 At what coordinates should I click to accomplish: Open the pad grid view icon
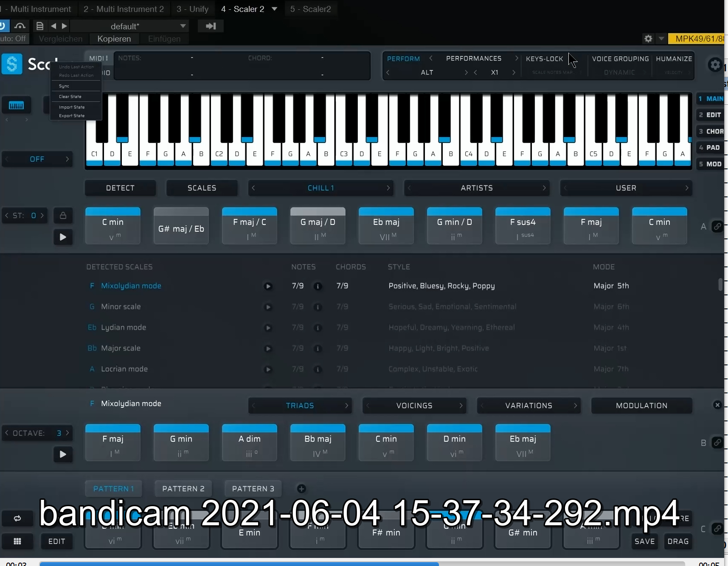[17, 541]
